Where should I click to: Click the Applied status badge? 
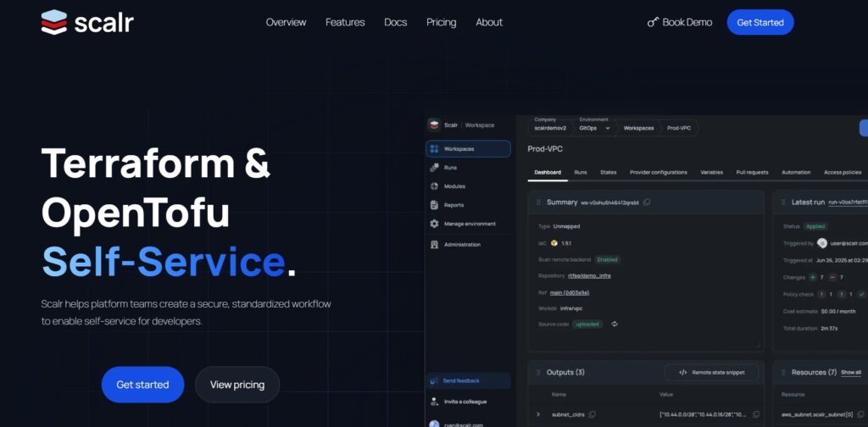click(815, 226)
